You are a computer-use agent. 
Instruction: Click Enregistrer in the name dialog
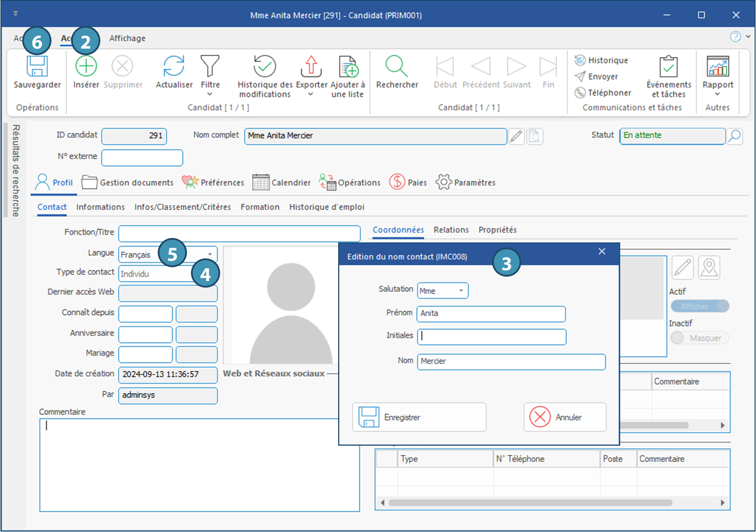click(x=419, y=417)
